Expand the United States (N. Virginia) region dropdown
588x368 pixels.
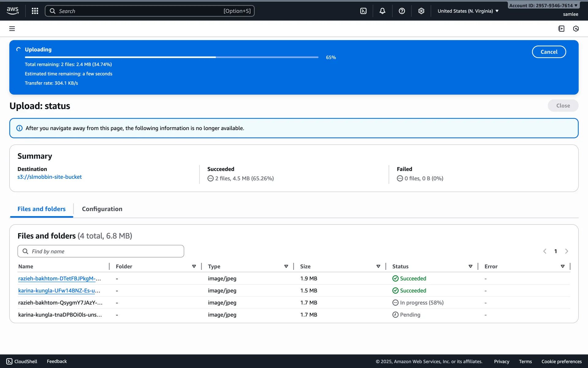tap(468, 11)
